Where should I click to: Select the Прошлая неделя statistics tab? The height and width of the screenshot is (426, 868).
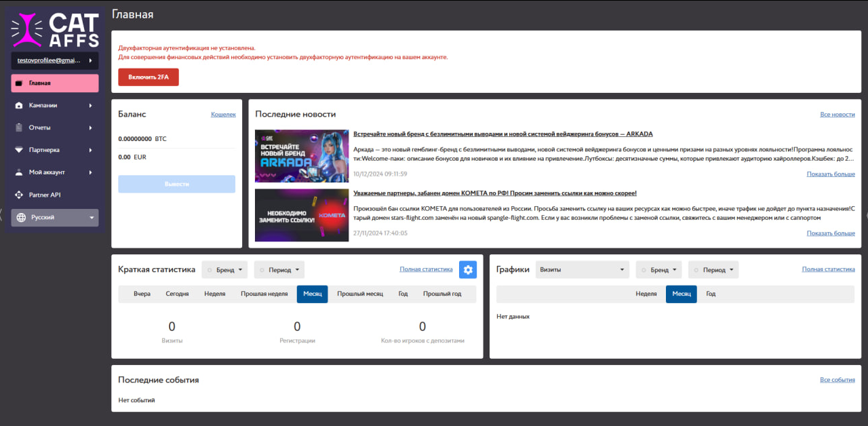tap(264, 294)
